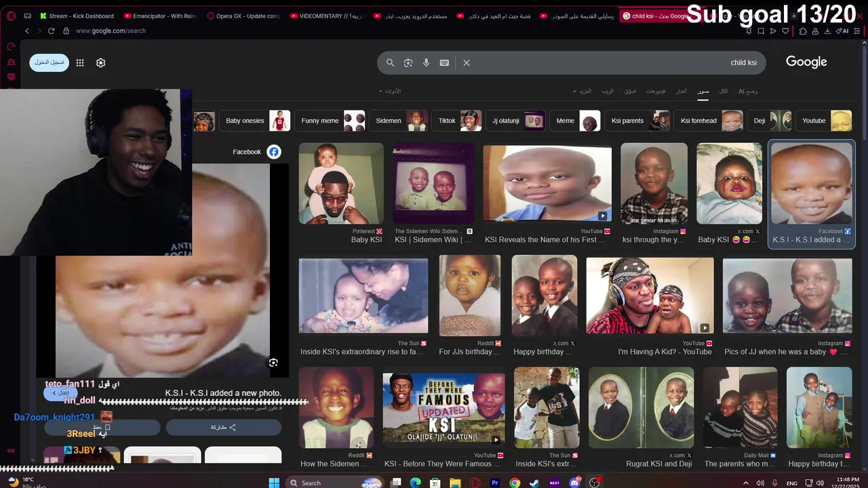Select the Tiktok filter chip
Image resolution: width=868 pixels, height=488 pixels.
pos(456,121)
